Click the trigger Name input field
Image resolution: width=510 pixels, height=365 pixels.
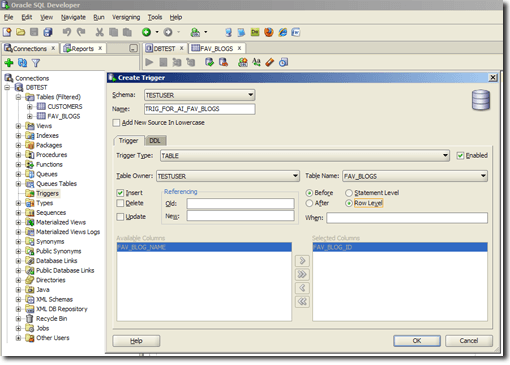pos(200,109)
